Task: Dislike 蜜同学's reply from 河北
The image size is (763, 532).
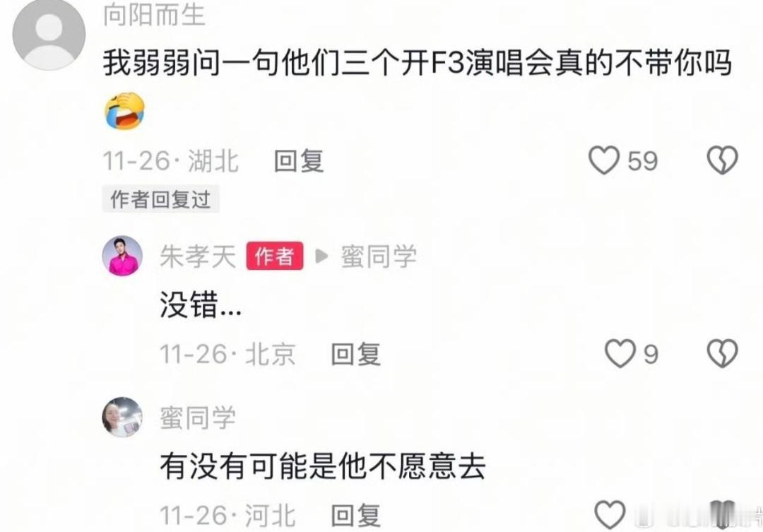Action: pyautogui.click(x=723, y=514)
